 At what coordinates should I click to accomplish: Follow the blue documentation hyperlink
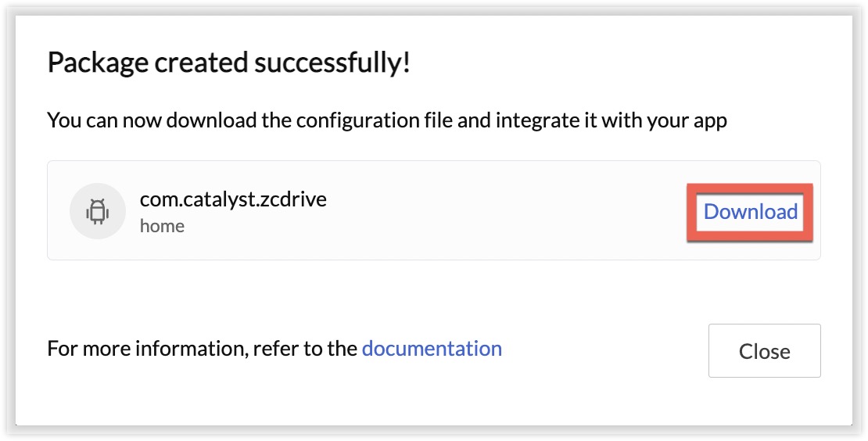click(432, 349)
